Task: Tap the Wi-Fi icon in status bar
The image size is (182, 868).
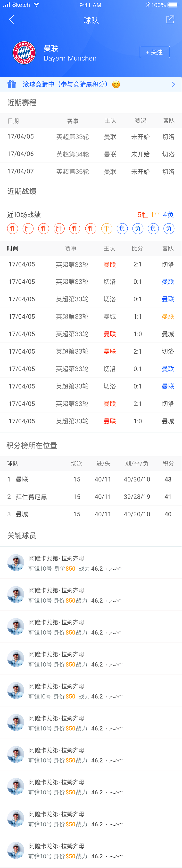Action: (x=36, y=5)
